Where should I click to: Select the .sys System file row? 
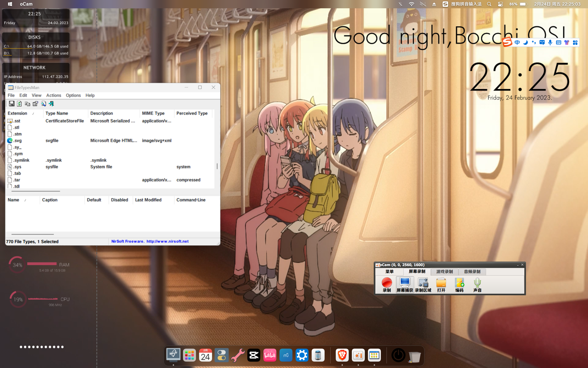[110, 167]
